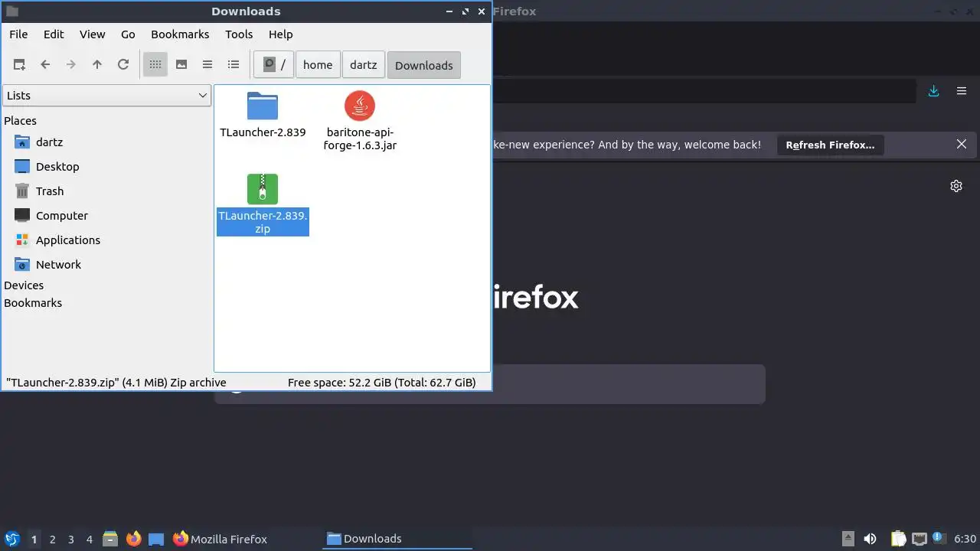The height and width of the screenshot is (551, 980).
Task: Click the Devices section header
Action: coord(24,285)
